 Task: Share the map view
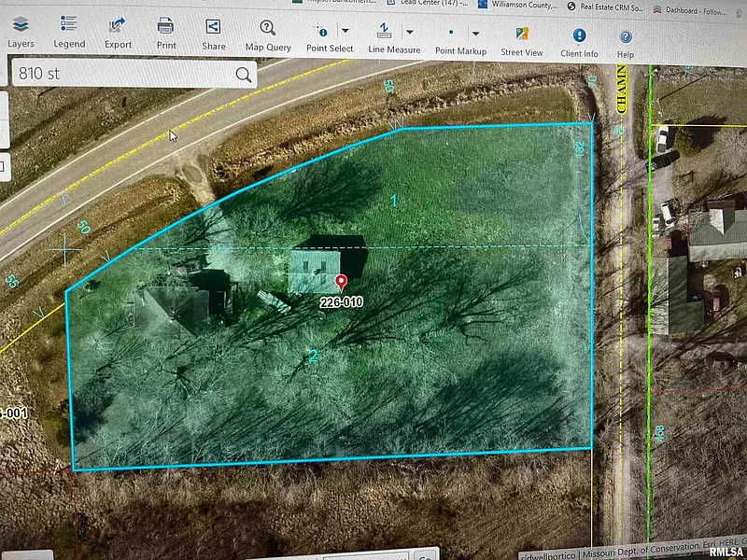pyautogui.click(x=213, y=33)
